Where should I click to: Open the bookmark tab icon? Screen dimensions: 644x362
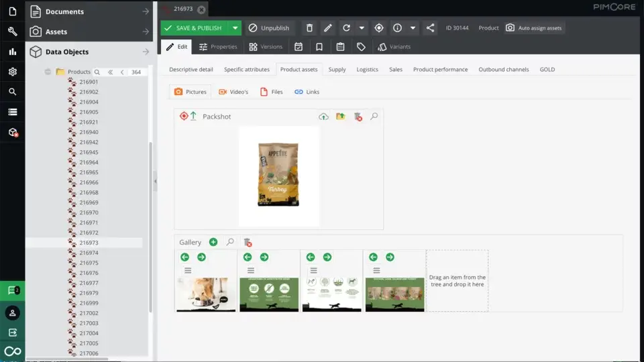tap(319, 47)
